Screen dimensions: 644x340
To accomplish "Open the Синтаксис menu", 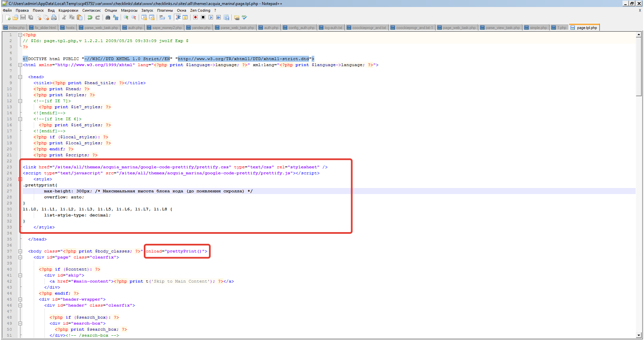I will coord(91,10).
